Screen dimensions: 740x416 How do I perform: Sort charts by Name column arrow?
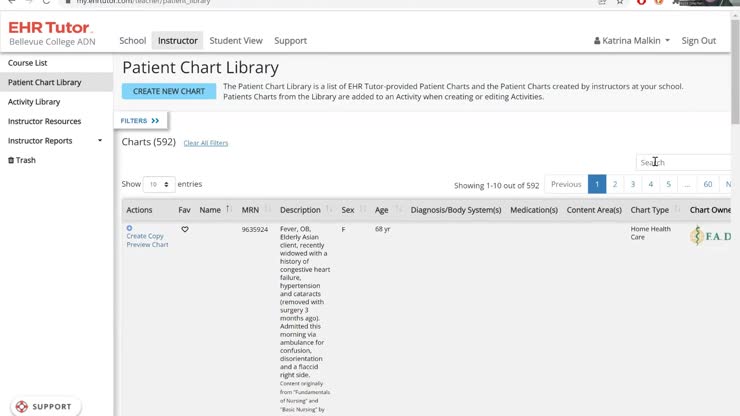pyautogui.click(x=228, y=210)
